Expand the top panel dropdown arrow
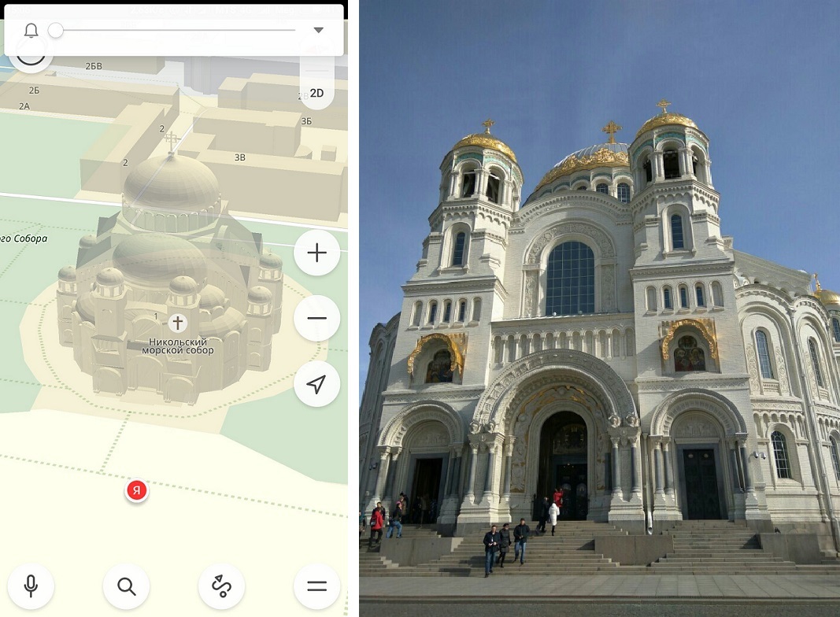 coord(318,30)
